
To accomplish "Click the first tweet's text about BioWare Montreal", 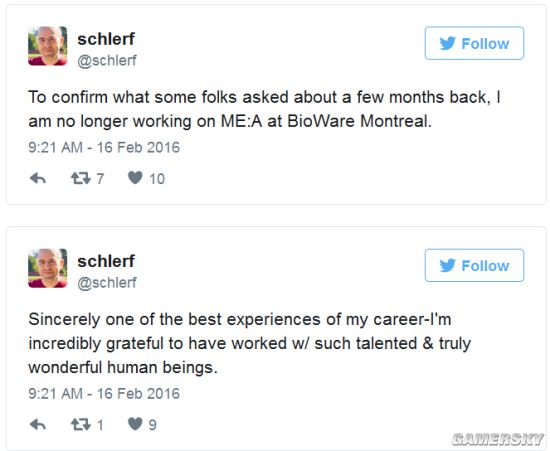I will point(264,109).
